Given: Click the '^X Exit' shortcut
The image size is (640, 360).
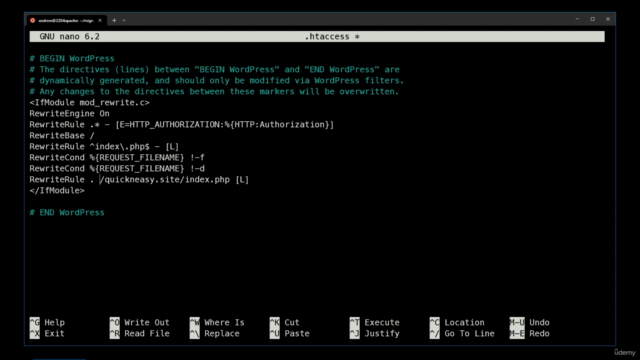Looking at the screenshot, I should click(x=47, y=333).
